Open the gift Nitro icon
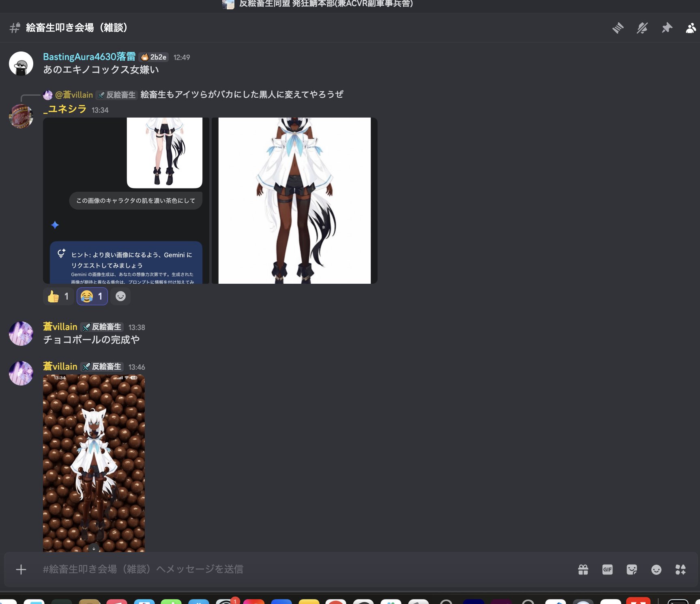 tap(583, 570)
